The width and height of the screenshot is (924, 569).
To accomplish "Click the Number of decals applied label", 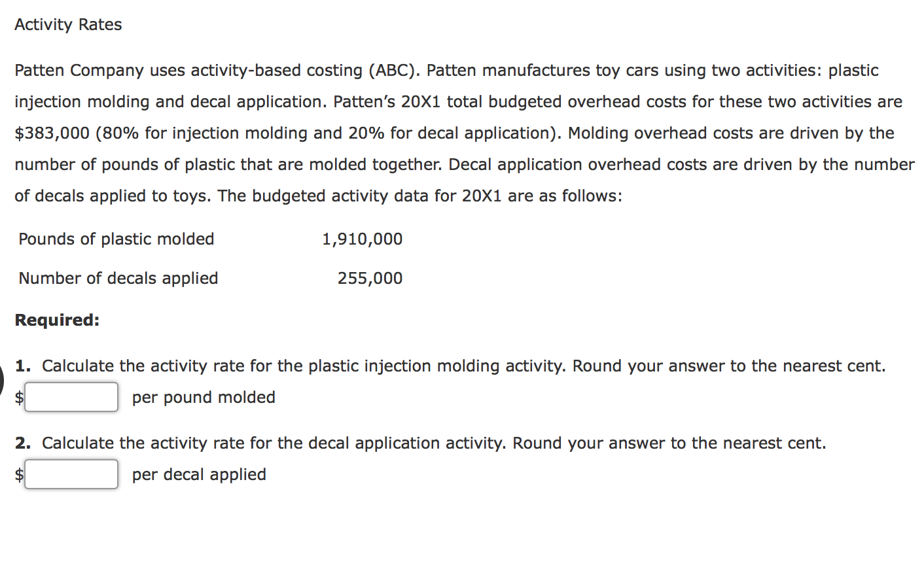I will click(x=118, y=278).
